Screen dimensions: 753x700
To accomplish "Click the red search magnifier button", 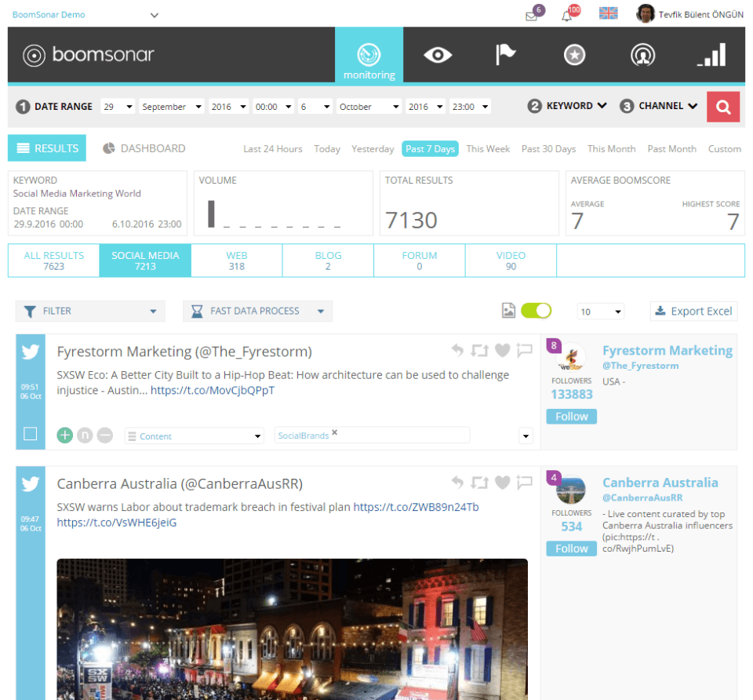I will tap(722, 107).
